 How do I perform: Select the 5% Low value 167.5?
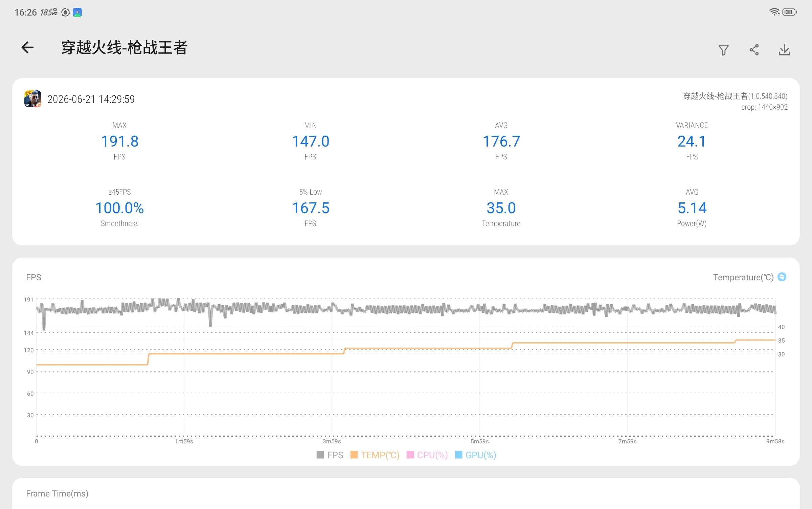311,208
